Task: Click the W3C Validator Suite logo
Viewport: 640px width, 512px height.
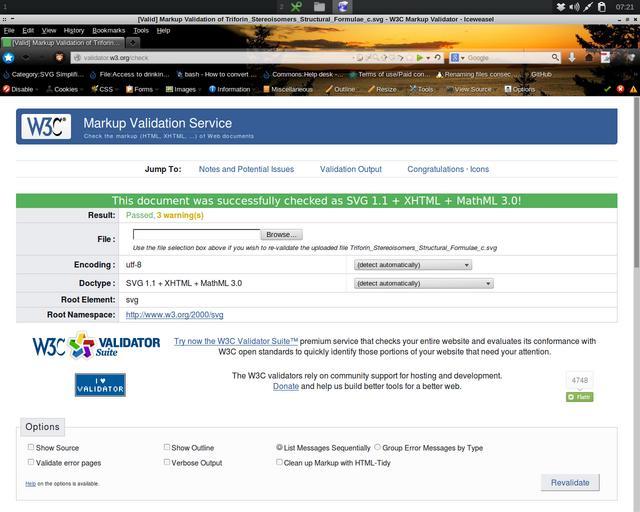Action: pos(96,346)
